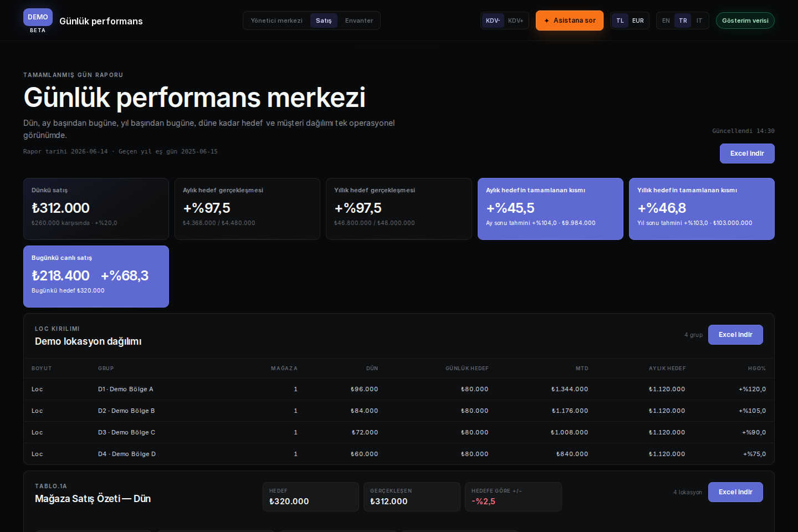The height and width of the screenshot is (532, 798).
Task: Set currency to EUR
Action: tap(638, 21)
